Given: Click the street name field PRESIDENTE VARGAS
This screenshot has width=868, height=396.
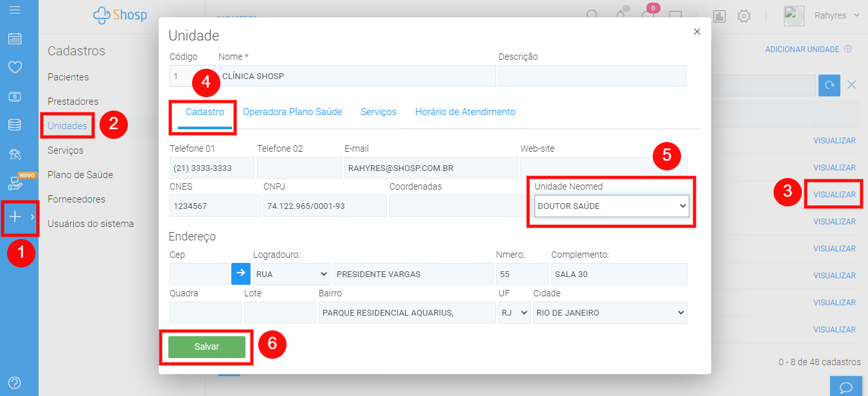Looking at the screenshot, I should [x=413, y=274].
